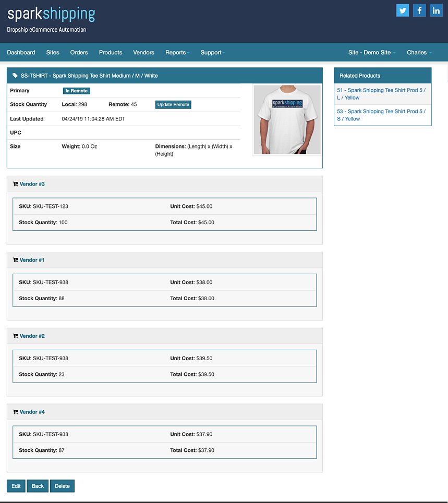
Task: Open the Facebook social icon
Action: pos(419,10)
